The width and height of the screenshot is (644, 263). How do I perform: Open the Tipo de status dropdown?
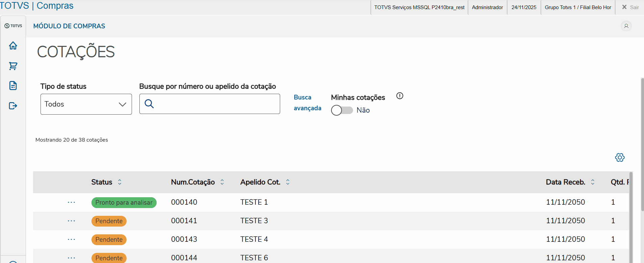click(86, 104)
